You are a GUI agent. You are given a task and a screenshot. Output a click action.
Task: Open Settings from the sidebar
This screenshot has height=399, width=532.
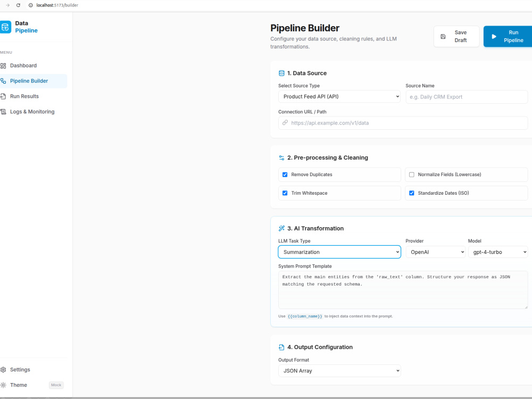[34, 370]
